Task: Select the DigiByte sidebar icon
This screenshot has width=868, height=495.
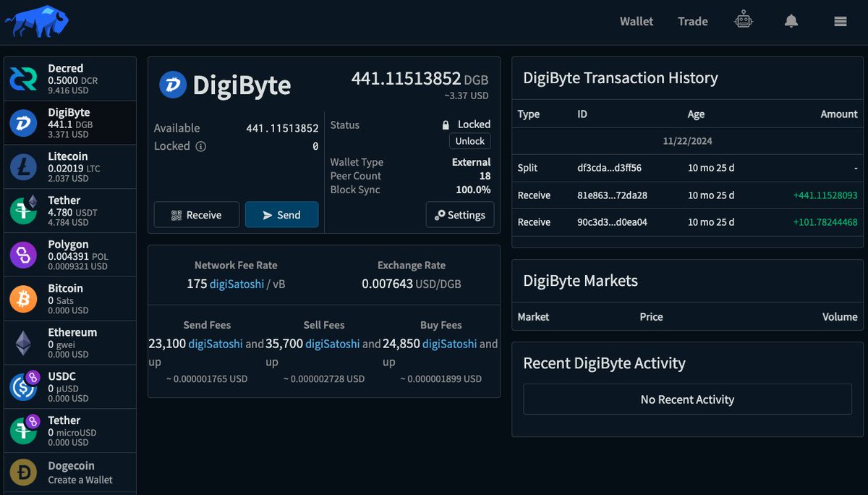Action: coord(23,124)
